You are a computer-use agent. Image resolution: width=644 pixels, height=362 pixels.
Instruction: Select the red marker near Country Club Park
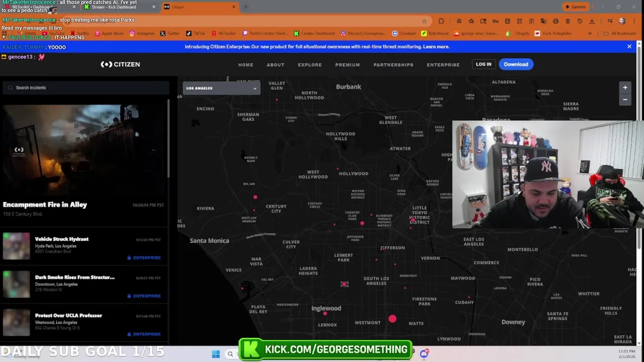[362, 223]
